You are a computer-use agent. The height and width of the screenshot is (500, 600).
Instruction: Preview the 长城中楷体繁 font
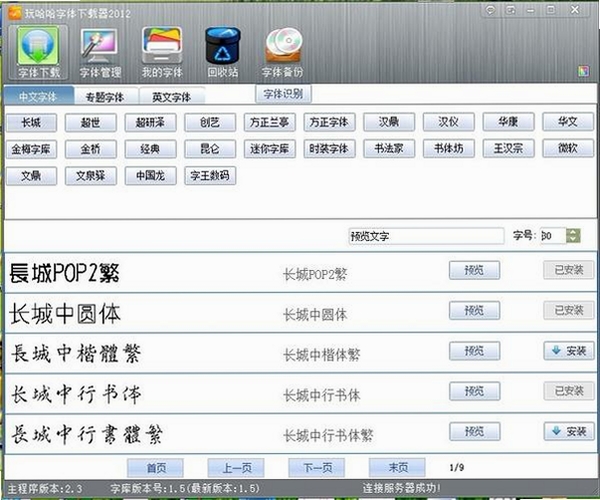point(474,351)
